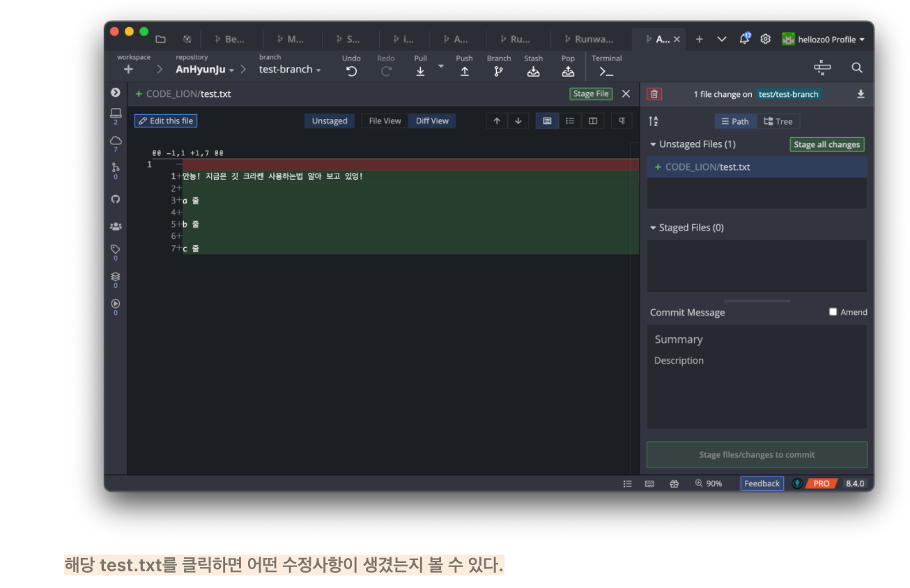Pop the stash with Pop icon
This screenshot has width=910, height=588.
click(x=568, y=70)
